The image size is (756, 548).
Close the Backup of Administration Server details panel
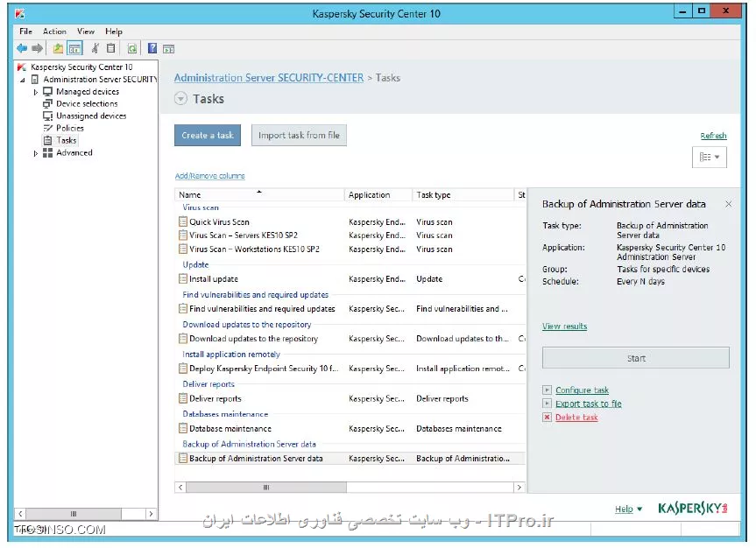(x=728, y=204)
